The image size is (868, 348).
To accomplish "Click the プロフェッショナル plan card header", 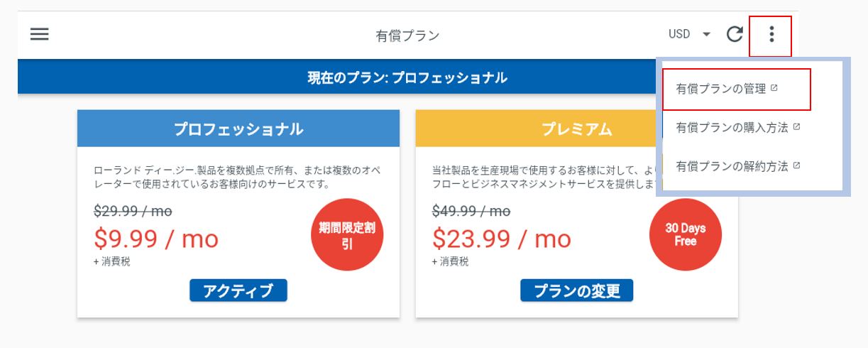I will coord(238,129).
